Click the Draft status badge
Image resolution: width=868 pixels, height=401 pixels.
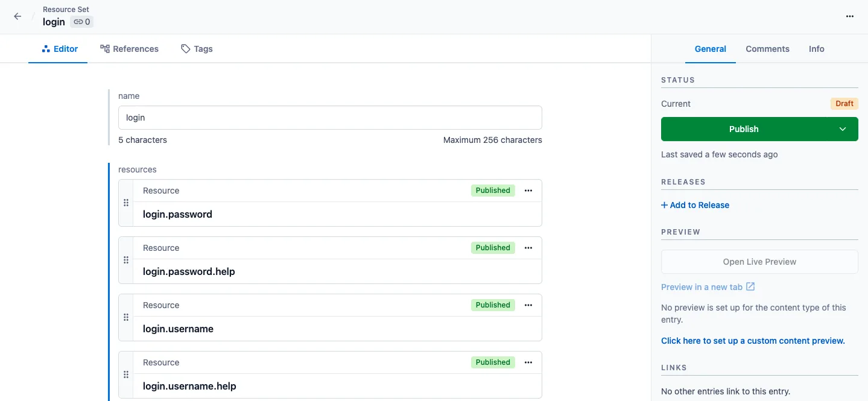point(844,104)
